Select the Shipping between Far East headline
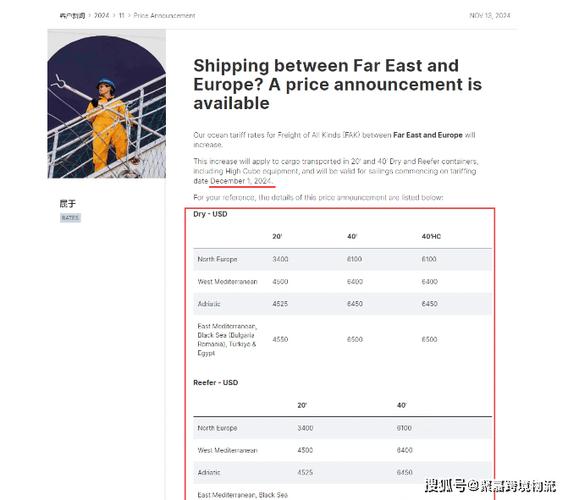Screen dimensions: 568x500 [x=337, y=84]
